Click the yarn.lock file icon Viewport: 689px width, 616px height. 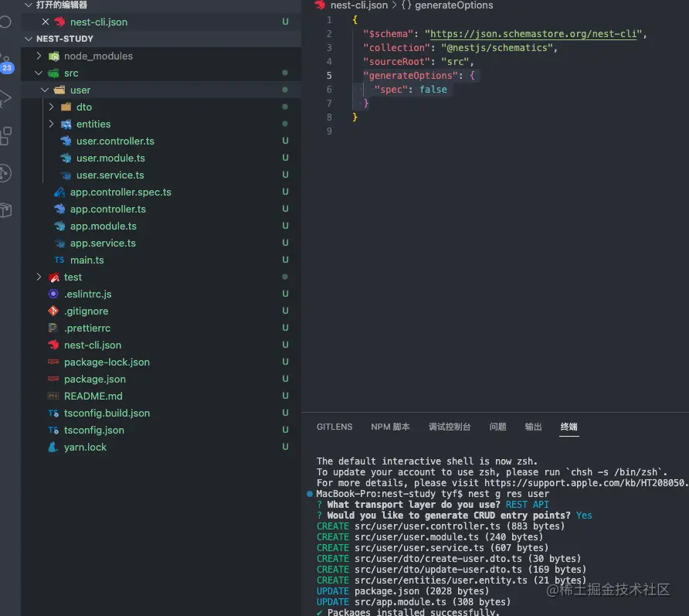pyautogui.click(x=53, y=448)
